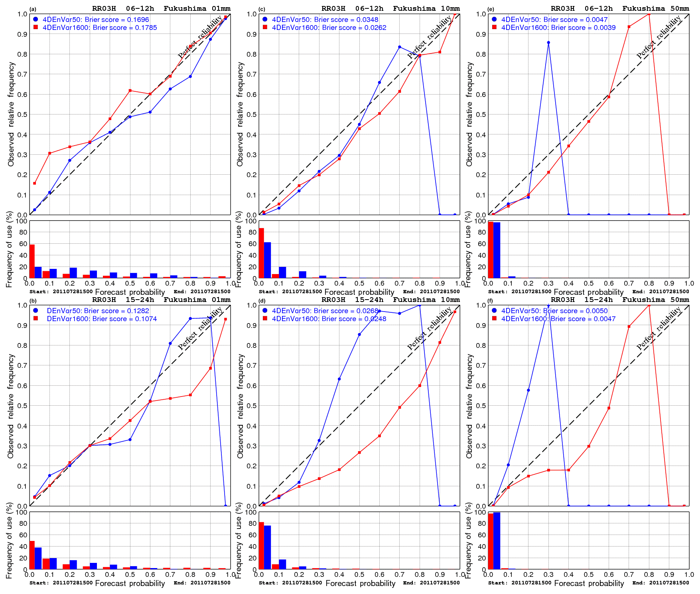This screenshot has width=700, height=594.
Task: Select the red peak data point in panel (f)
Action: [x=649, y=305]
